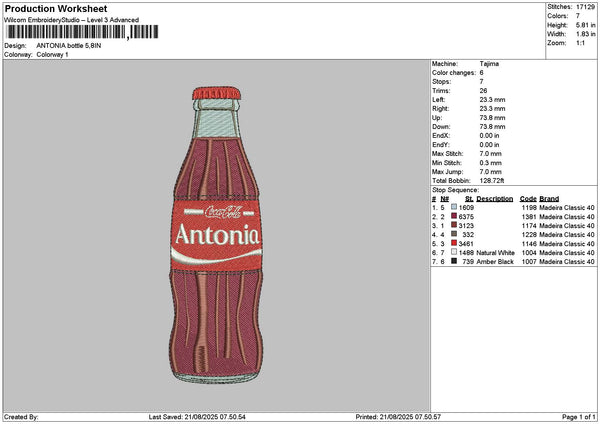The width and height of the screenshot is (600, 424).
Task: Click thread code 1198 in the first row
Action: click(529, 207)
